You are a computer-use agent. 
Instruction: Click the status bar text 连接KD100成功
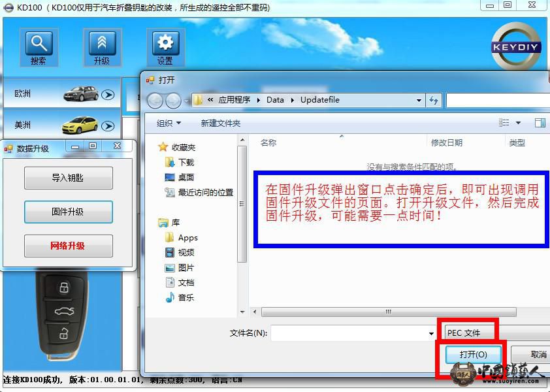[x=33, y=380]
